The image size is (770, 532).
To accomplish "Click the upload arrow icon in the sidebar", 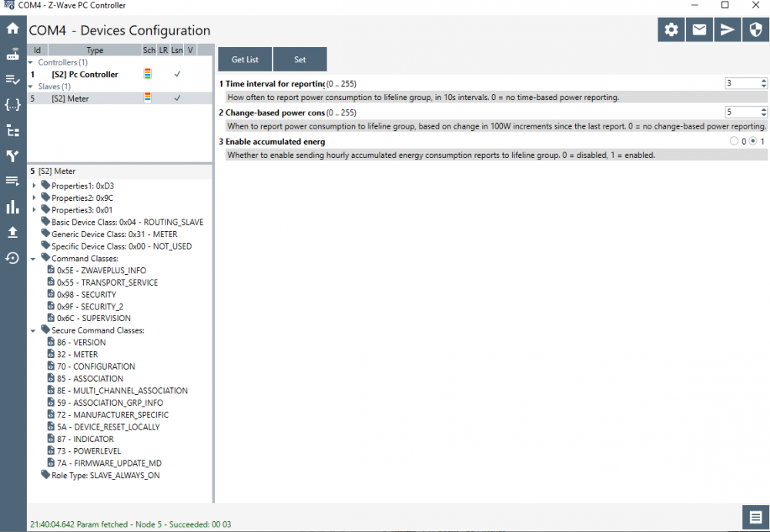I will (x=12, y=233).
